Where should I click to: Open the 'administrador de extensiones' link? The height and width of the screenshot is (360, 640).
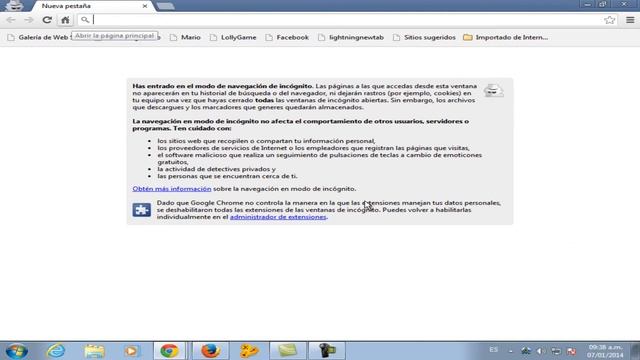point(278,217)
